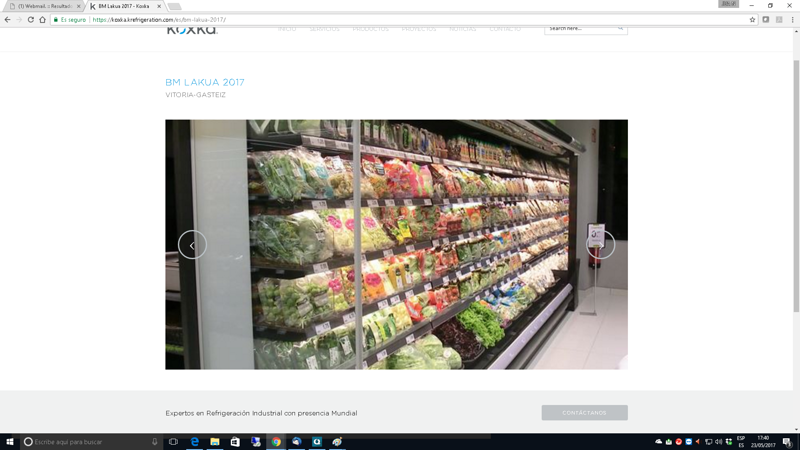Open Task View in the taskbar
The width and height of the screenshot is (800, 450).
tap(173, 441)
